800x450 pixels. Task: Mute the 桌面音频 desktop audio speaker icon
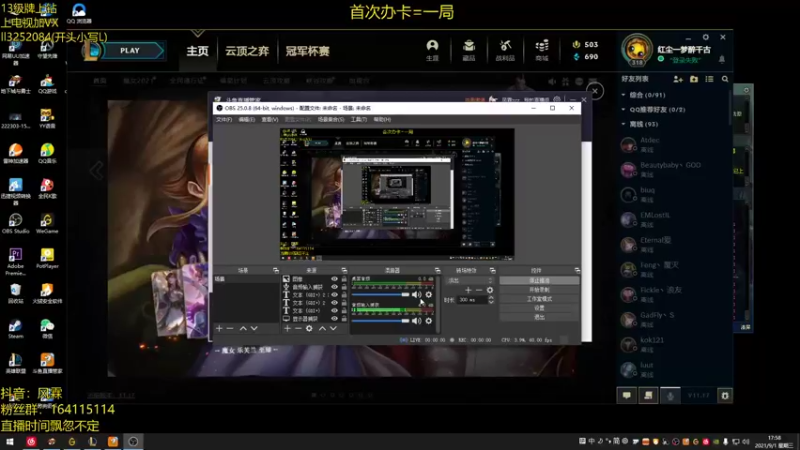(x=417, y=294)
